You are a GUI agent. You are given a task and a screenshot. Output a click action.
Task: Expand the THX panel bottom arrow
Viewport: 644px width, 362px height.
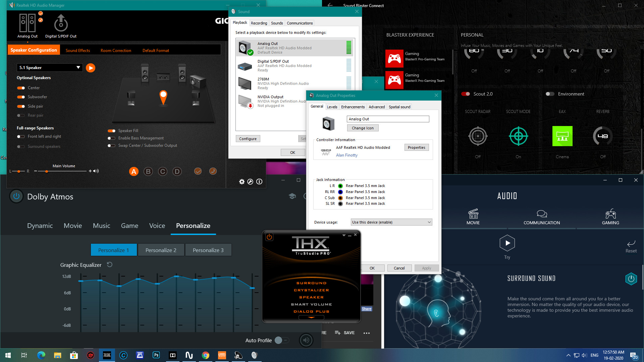[311, 317]
